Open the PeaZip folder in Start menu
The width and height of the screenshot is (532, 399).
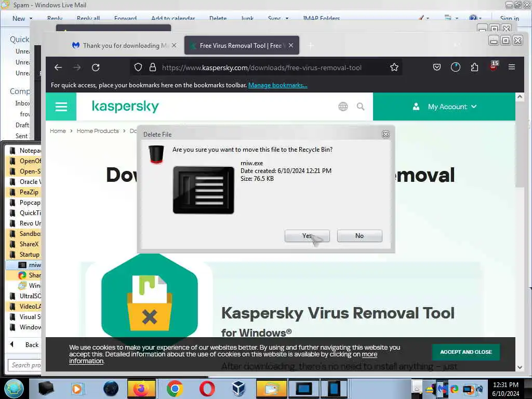tap(25, 192)
